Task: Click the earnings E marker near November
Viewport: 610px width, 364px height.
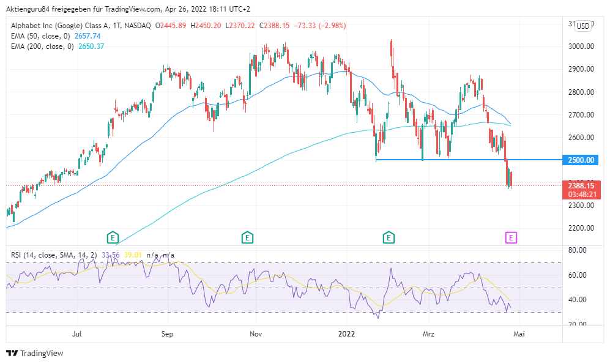Action: click(x=247, y=237)
